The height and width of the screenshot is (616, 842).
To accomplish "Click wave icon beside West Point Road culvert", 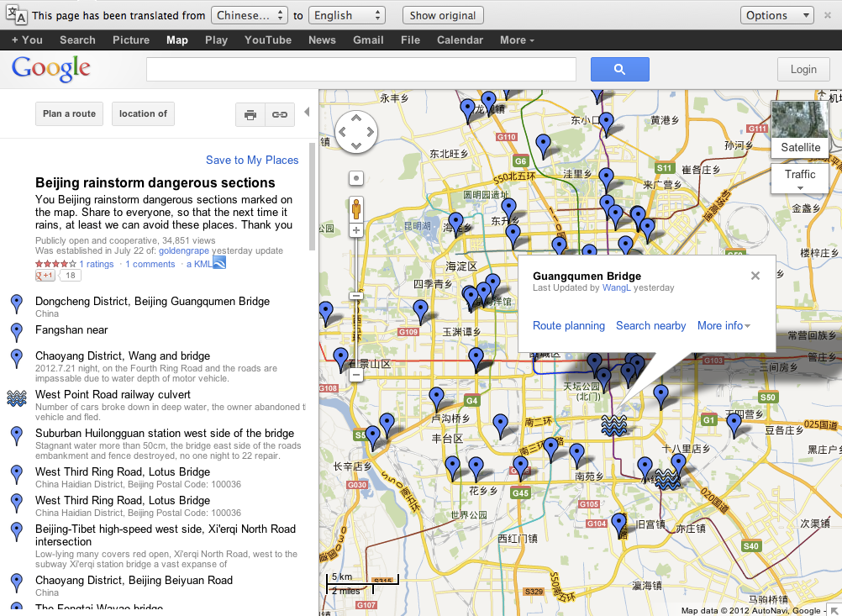I will coord(16,398).
